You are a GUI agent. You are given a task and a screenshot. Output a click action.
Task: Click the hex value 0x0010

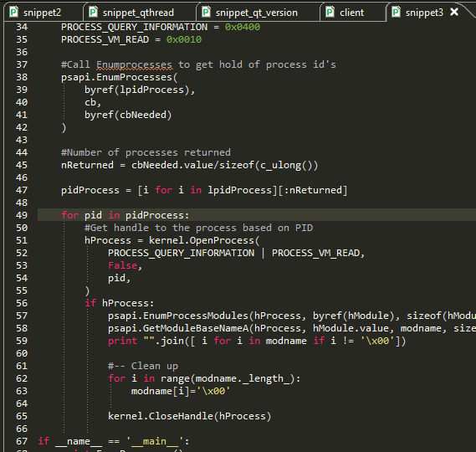tap(184, 39)
